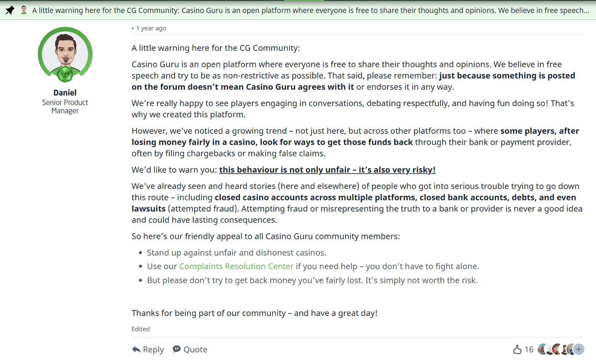Click the Quote speech bubble icon
Image resolution: width=596 pixels, height=364 pixels.
click(x=177, y=349)
